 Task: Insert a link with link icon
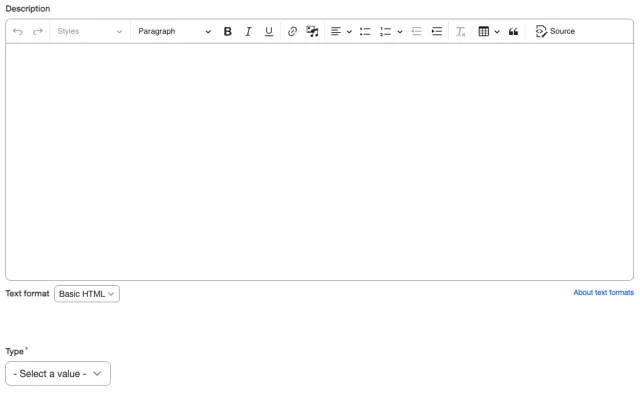click(292, 31)
